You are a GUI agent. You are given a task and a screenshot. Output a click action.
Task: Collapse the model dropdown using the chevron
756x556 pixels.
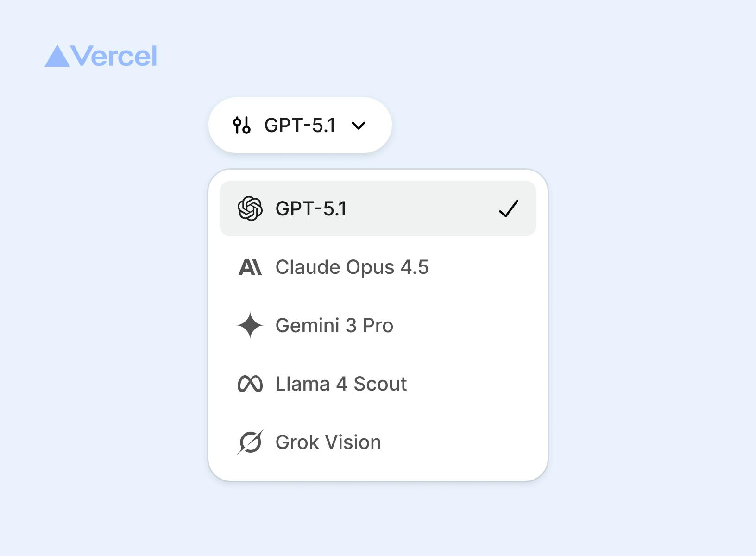pos(359,125)
